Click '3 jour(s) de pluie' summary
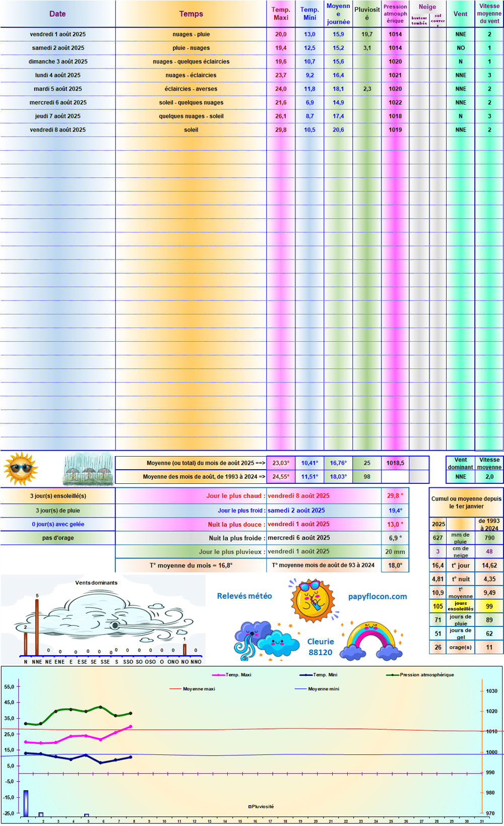The image size is (504, 826). [57, 511]
